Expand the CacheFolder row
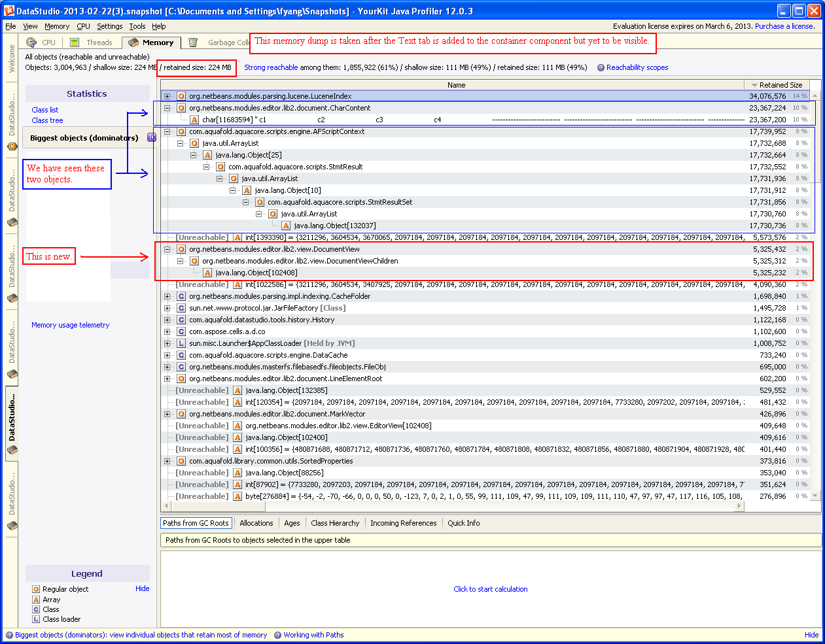 coord(167,296)
